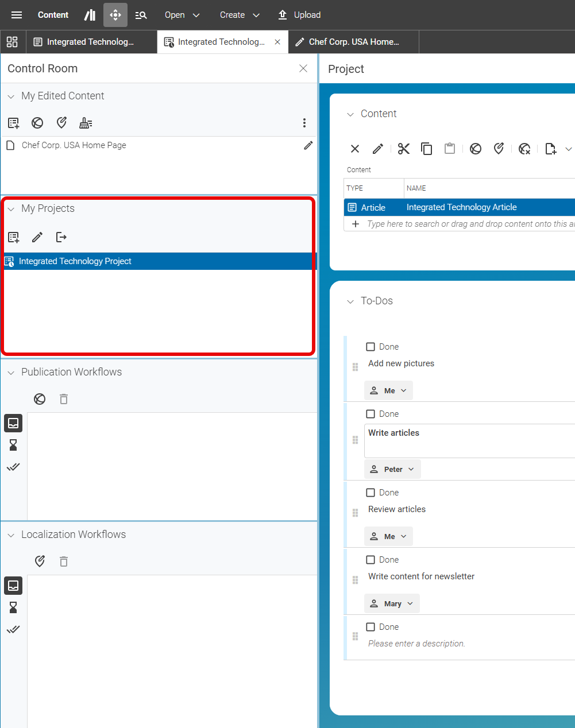Click the leave project icon in My Projects
The image size is (575, 728).
click(61, 237)
